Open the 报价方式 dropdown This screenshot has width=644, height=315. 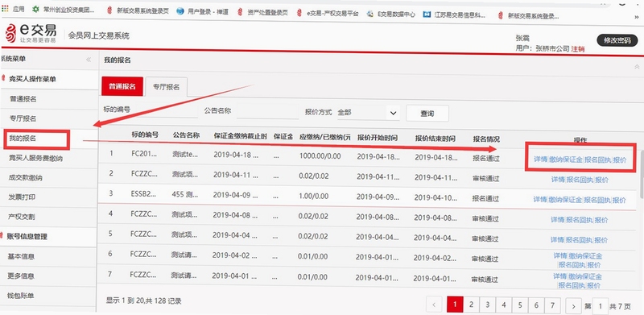[x=368, y=113]
